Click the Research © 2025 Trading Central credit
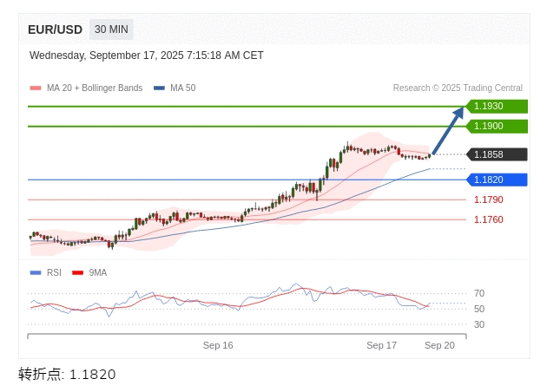560x392 pixels. (458, 88)
